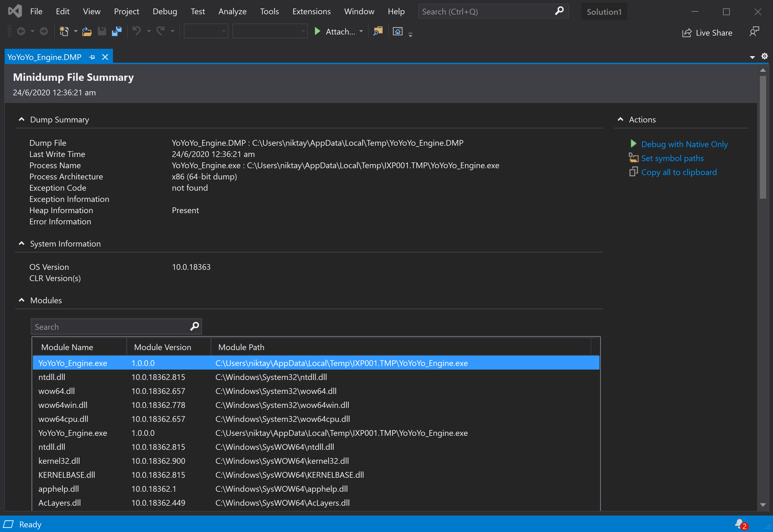Click Debug with Native Only link

tap(684, 144)
